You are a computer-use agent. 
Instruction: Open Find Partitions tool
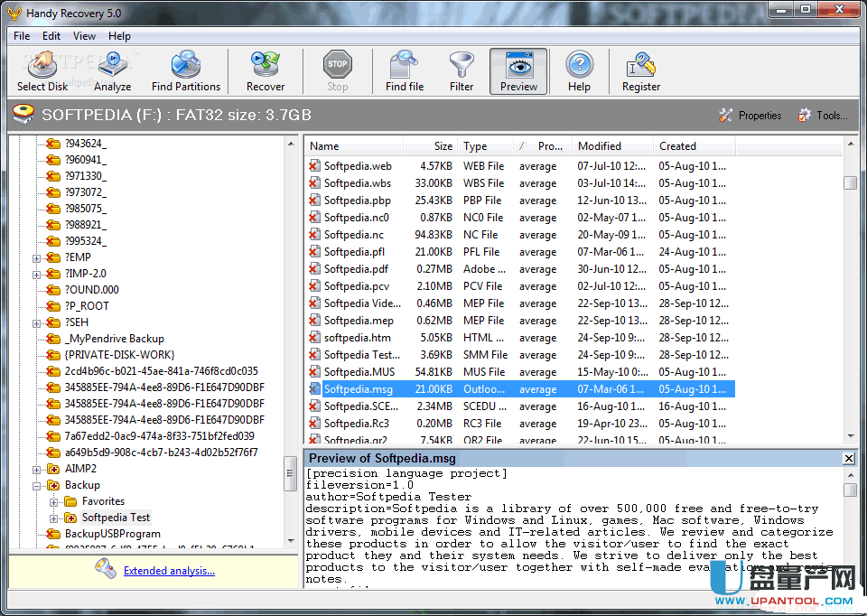185,71
